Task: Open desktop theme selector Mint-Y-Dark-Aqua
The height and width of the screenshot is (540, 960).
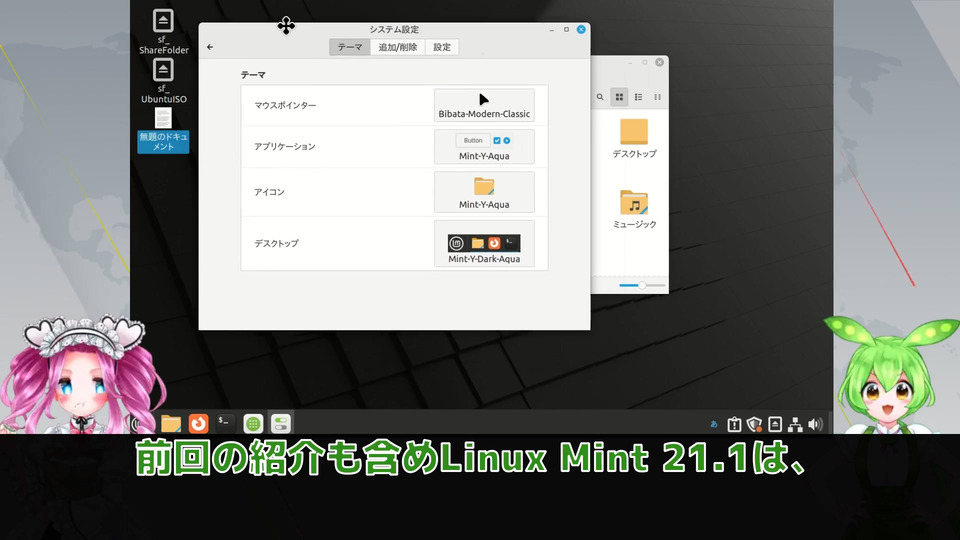Action: click(x=484, y=244)
